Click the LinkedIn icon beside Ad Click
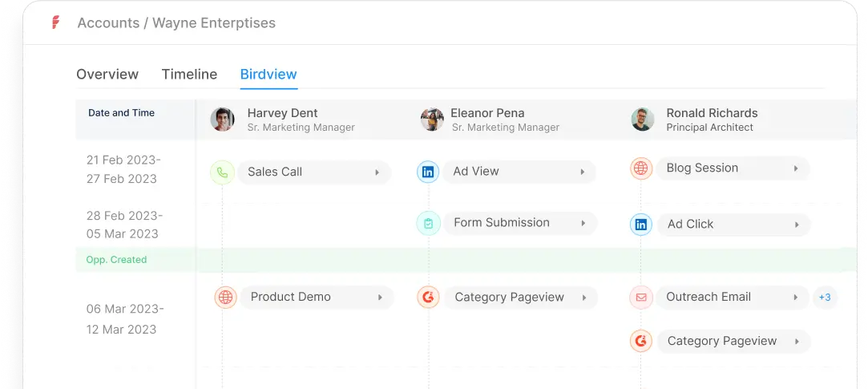868x389 pixels. (641, 225)
